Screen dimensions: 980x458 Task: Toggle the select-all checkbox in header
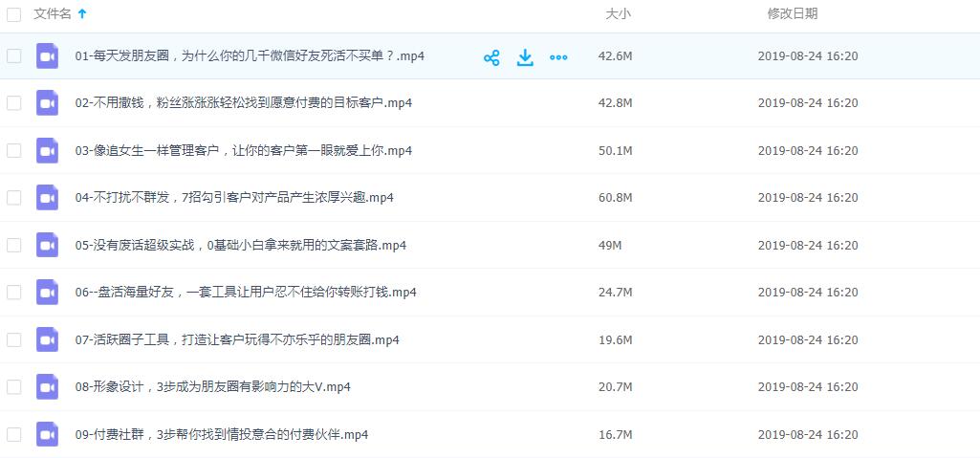pos(14,14)
